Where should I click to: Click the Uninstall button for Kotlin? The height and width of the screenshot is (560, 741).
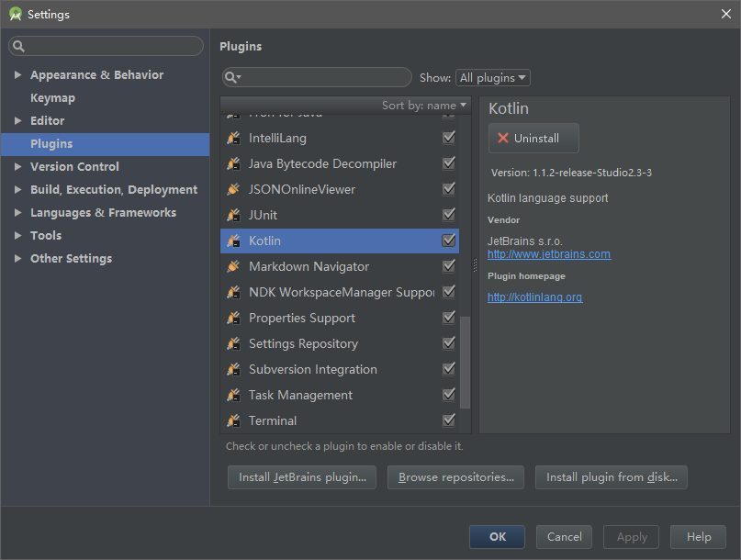tap(533, 138)
